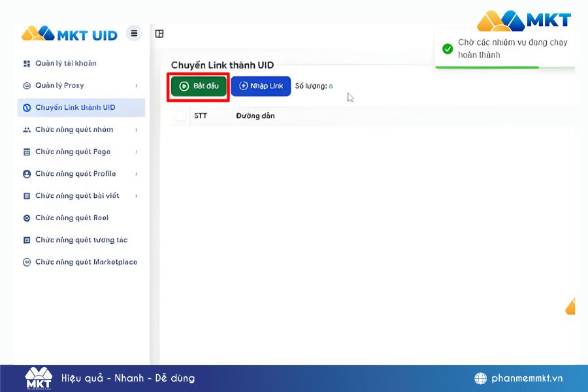Click the green check icon in the notification

[448, 48]
